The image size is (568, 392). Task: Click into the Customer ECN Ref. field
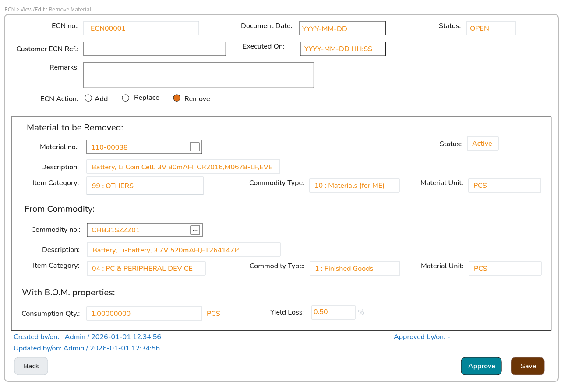155,49
